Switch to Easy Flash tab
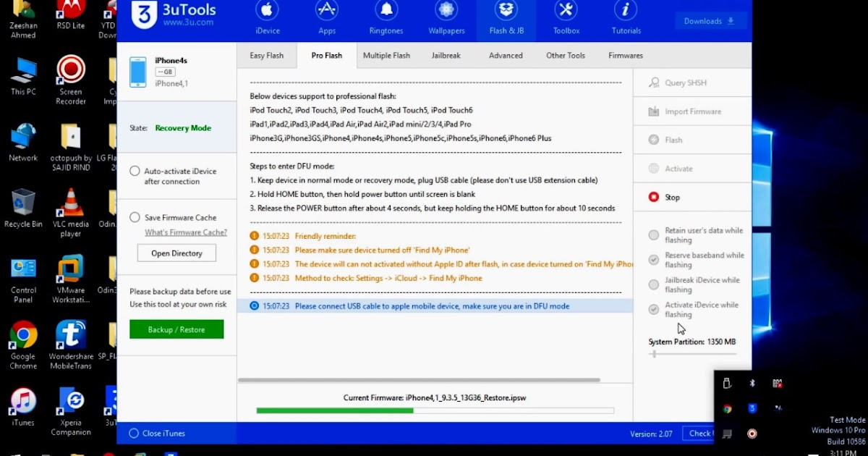This screenshot has width=868, height=456. click(267, 56)
